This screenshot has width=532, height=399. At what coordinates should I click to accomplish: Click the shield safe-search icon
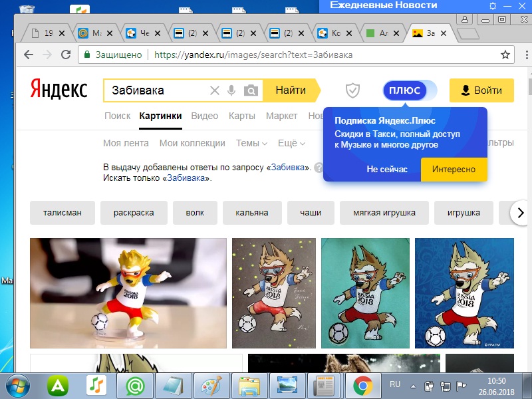[x=352, y=90]
